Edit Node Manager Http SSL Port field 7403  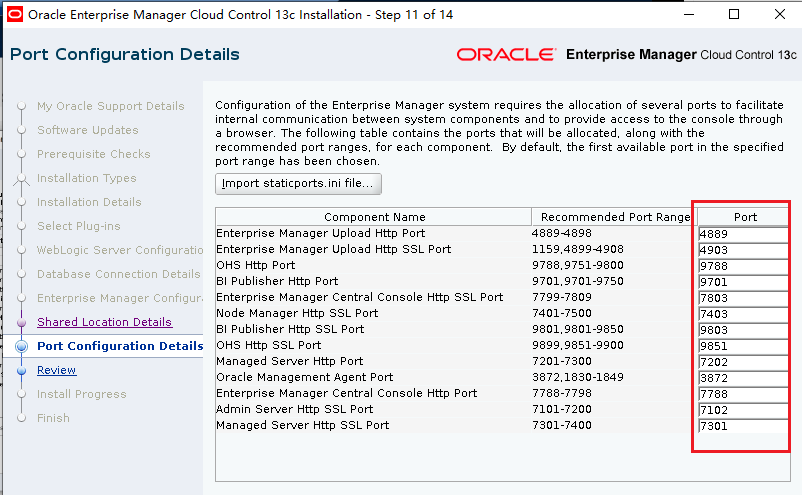click(x=743, y=314)
